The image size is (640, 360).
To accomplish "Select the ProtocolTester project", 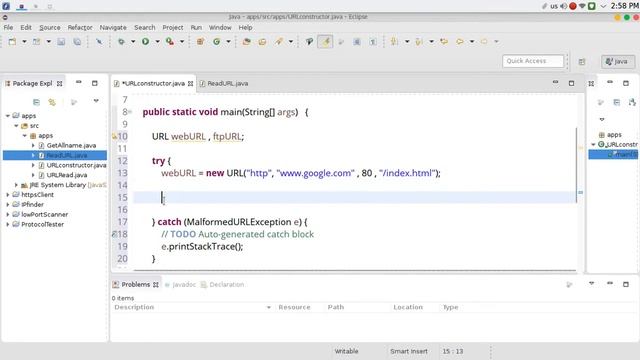I will tap(42, 224).
